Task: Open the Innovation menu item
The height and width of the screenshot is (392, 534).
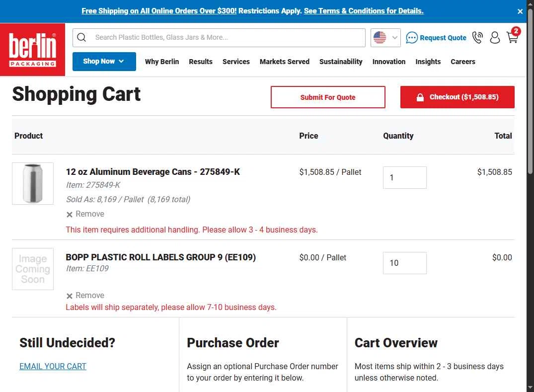Action: (388, 62)
